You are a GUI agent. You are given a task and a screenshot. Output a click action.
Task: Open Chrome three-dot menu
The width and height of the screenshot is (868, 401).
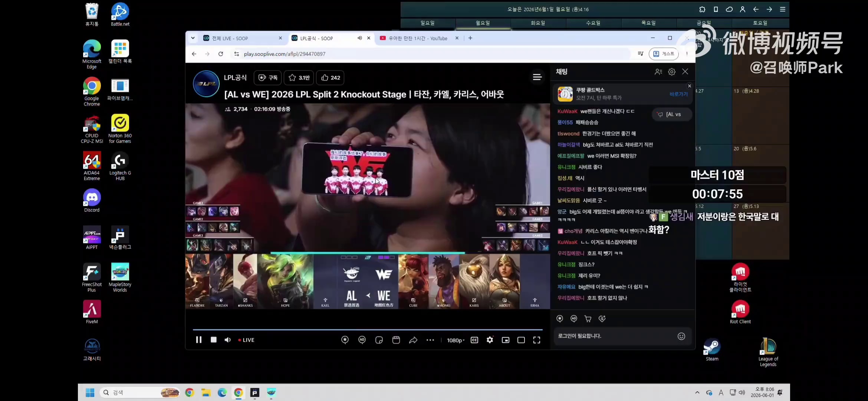coord(687,54)
